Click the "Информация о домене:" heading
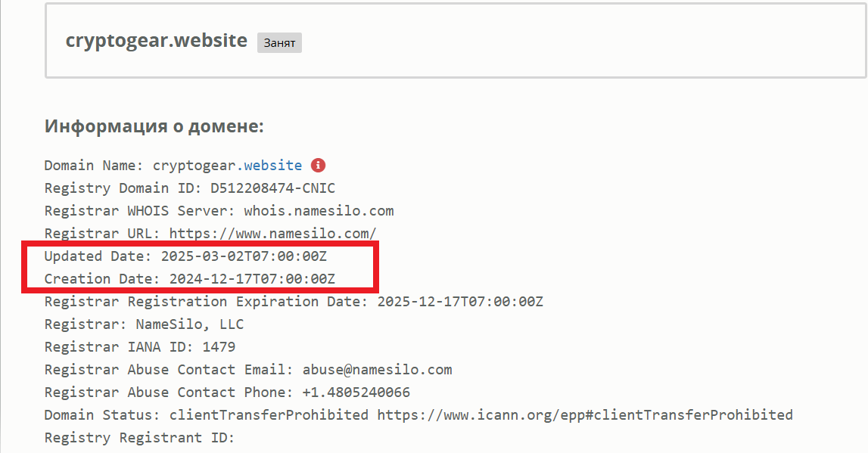868x453 pixels. (x=154, y=126)
